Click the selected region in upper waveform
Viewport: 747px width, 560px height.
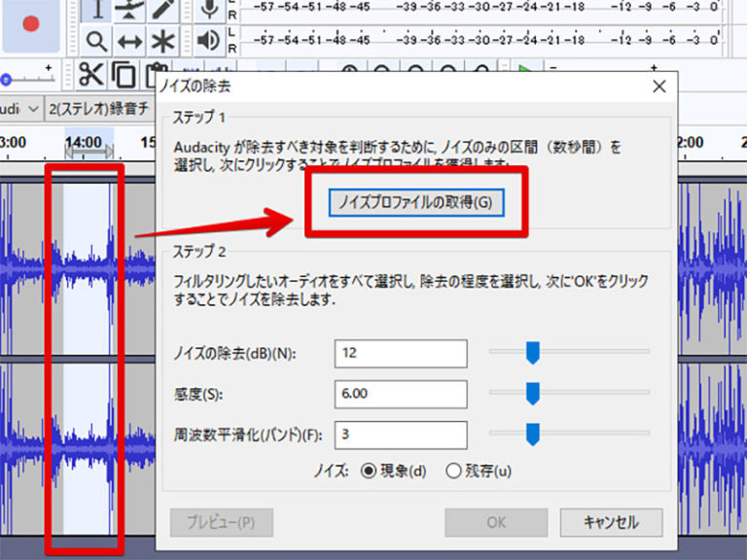click(x=87, y=269)
